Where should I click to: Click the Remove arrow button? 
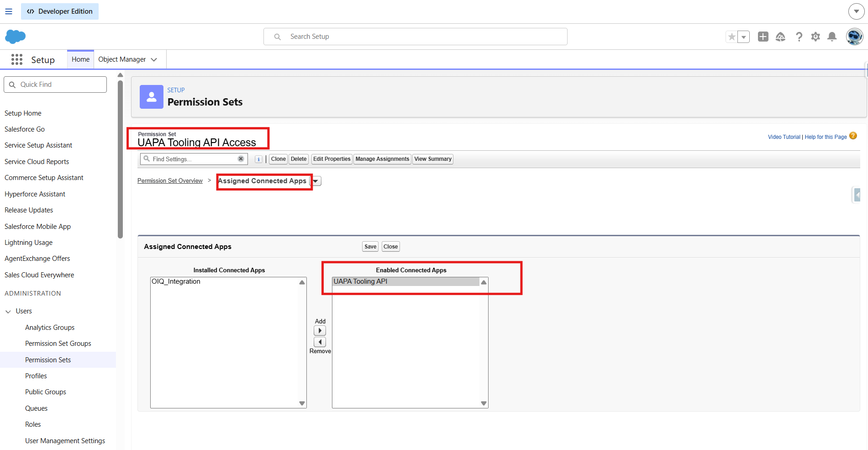click(320, 342)
